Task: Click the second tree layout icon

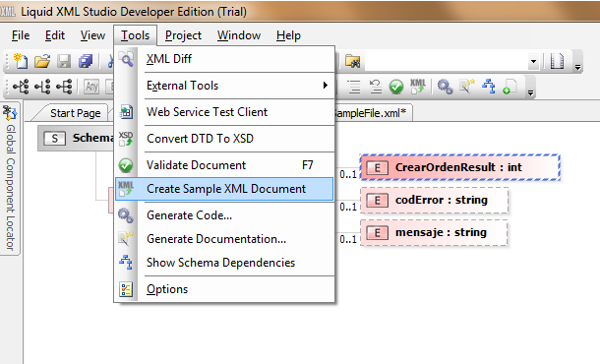Action: point(42,87)
